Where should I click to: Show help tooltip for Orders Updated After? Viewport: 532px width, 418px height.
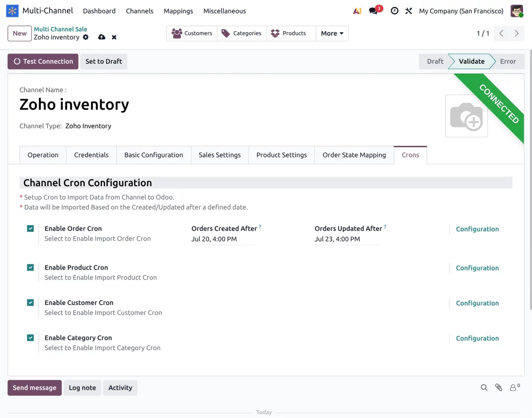pos(385,227)
